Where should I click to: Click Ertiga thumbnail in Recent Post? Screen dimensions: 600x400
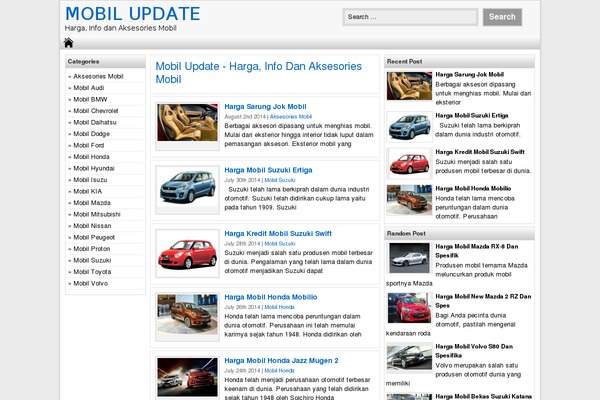(x=409, y=127)
